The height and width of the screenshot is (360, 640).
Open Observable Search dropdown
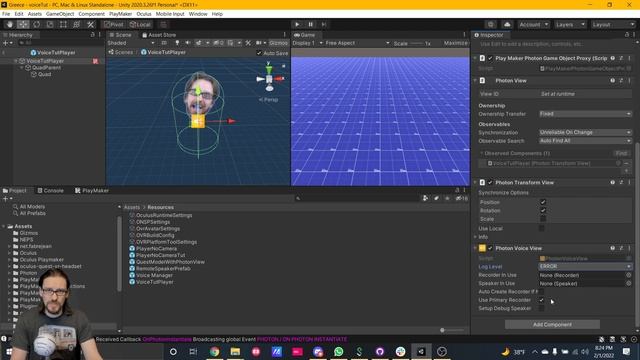click(x=585, y=141)
